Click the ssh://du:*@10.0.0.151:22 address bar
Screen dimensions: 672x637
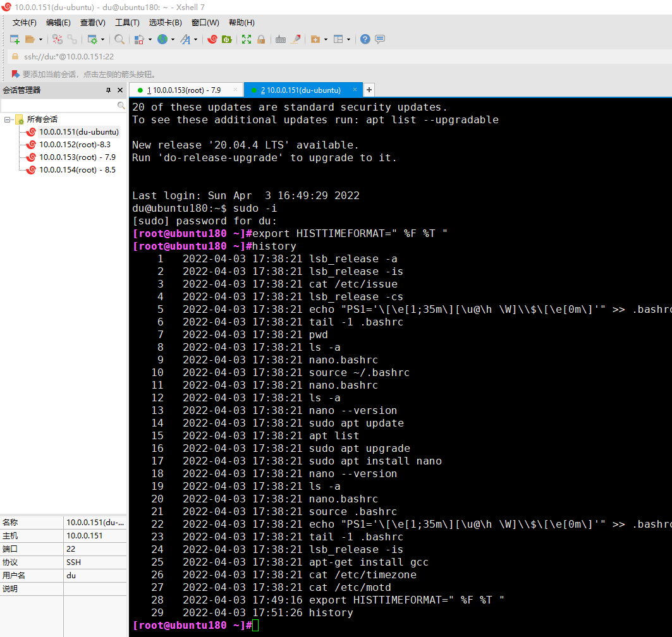tap(339, 56)
